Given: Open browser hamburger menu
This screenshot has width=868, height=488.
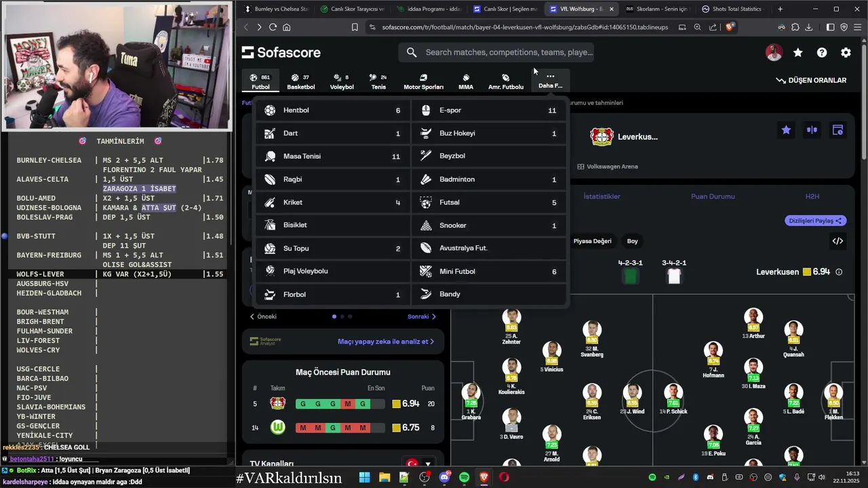Looking at the screenshot, I should coord(858,27).
